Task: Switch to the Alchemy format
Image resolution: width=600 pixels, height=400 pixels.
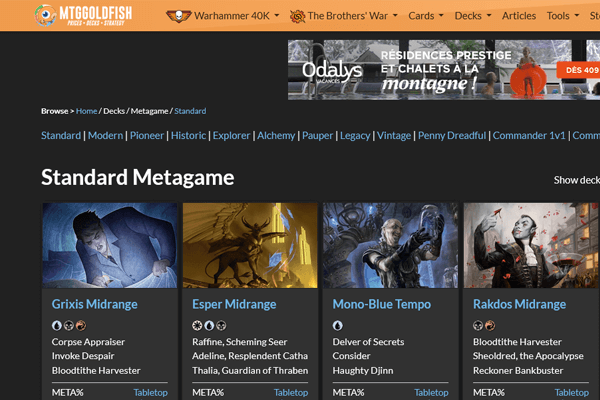Action: [x=276, y=136]
